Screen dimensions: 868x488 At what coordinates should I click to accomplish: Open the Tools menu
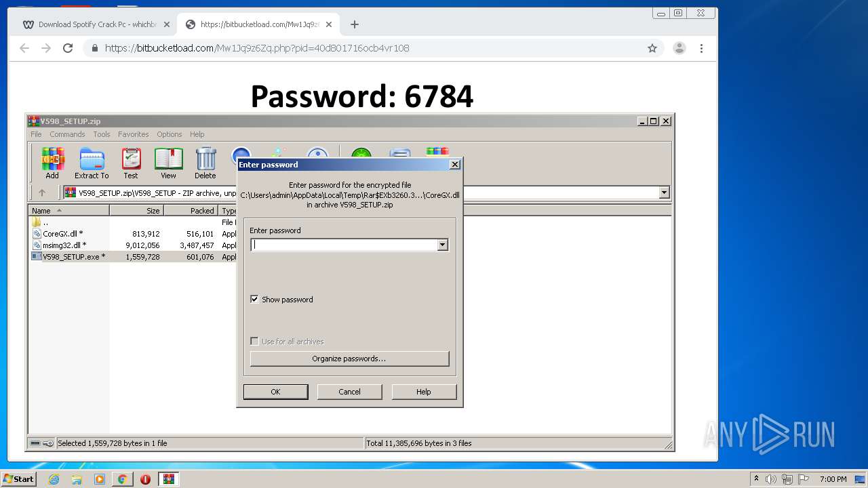point(102,134)
